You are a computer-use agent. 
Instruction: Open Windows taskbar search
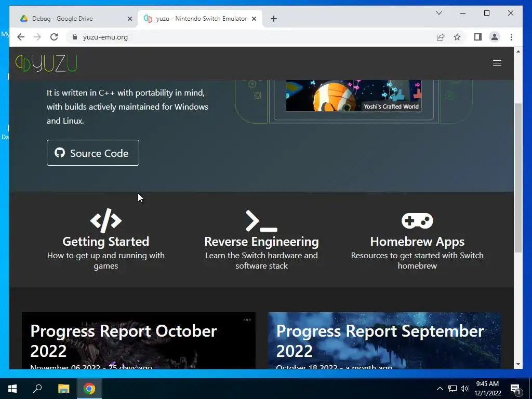(37, 388)
